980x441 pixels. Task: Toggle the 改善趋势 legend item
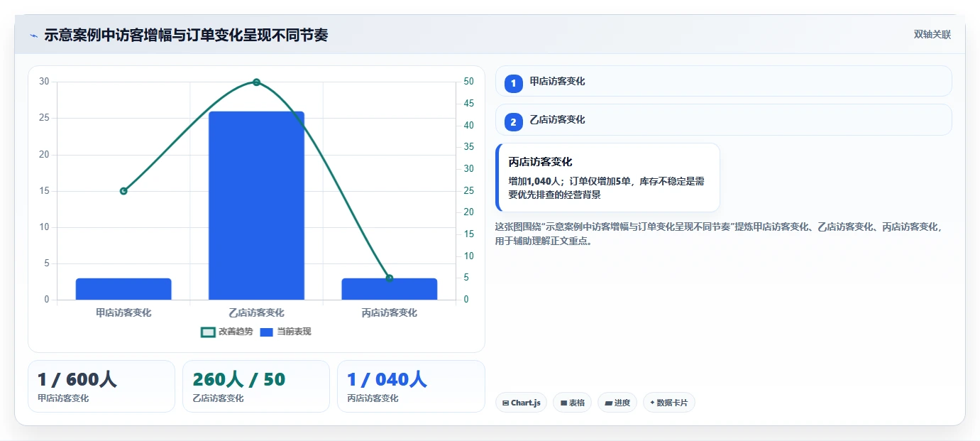pos(227,332)
